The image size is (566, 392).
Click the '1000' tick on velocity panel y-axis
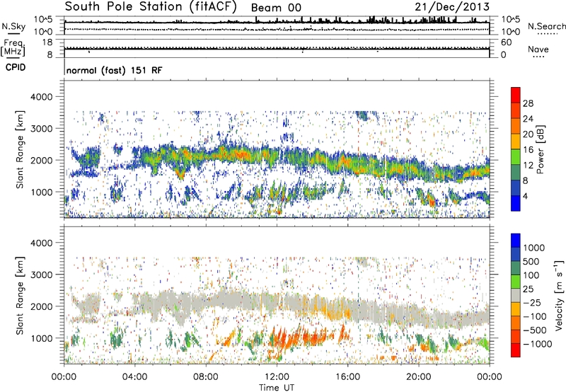pos(41,338)
